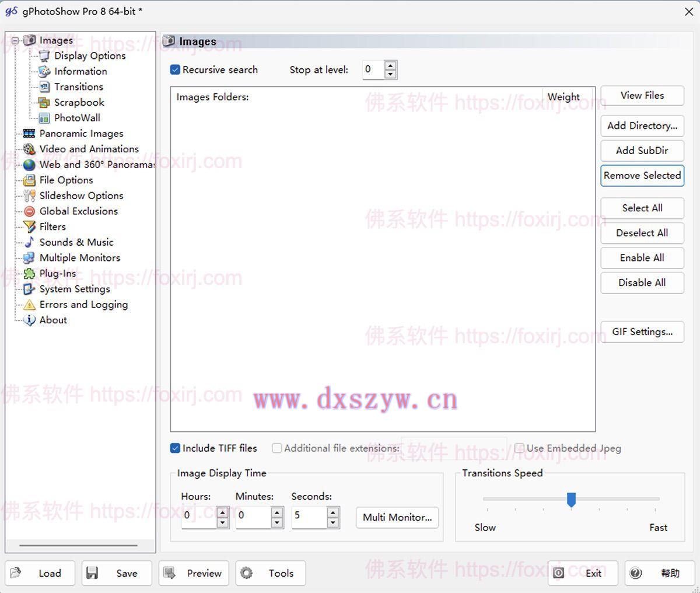This screenshot has height=593, width=700.
Task: Open the Multi Monitor... settings
Action: [397, 518]
